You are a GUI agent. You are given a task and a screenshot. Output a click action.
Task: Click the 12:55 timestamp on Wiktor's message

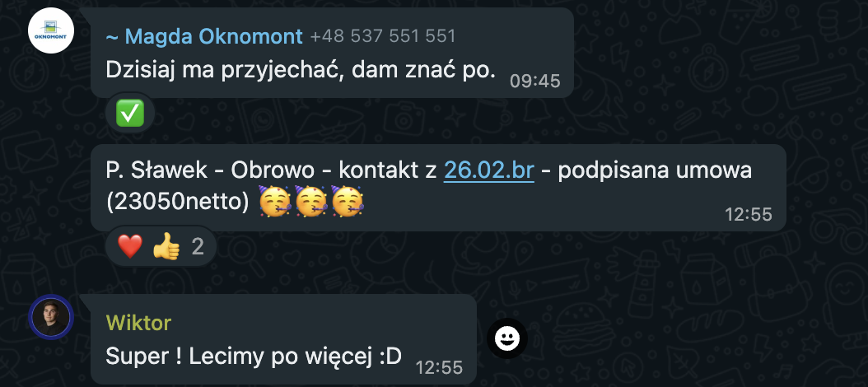(439, 367)
